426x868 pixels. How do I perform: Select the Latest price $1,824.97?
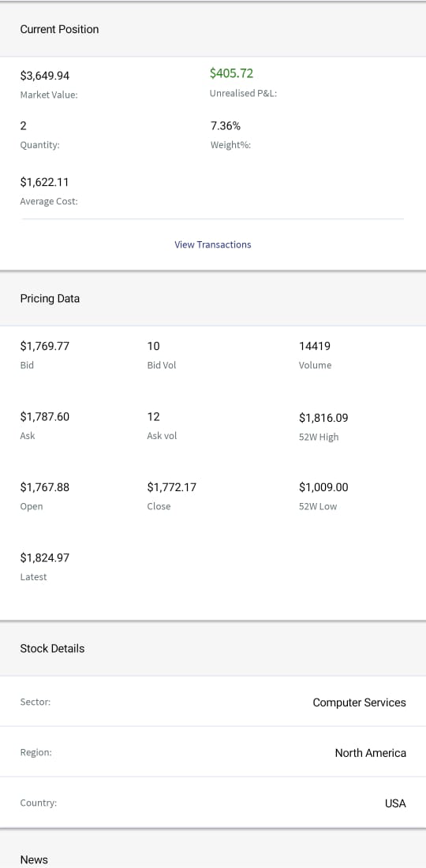point(45,558)
